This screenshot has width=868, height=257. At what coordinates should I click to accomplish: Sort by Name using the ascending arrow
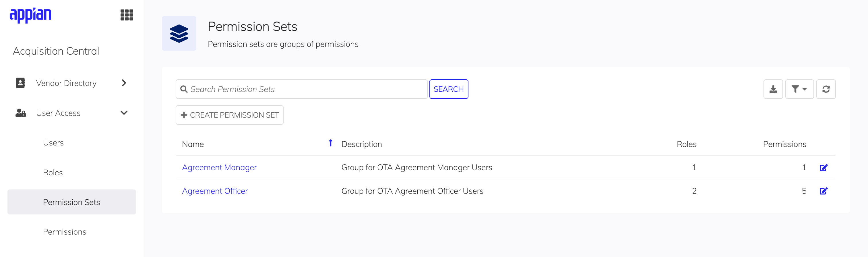331,143
